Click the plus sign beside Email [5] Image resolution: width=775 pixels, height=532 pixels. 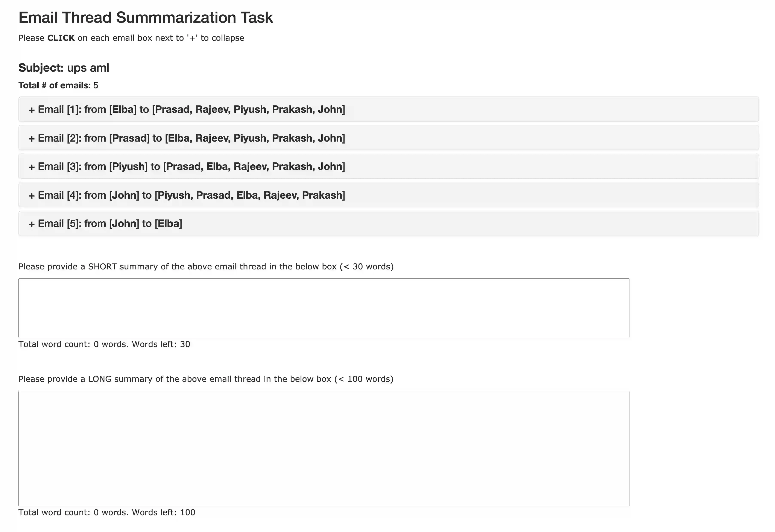32,224
